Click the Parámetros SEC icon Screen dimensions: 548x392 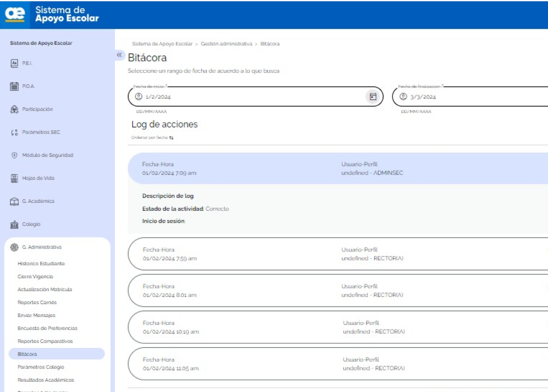[x=14, y=133]
